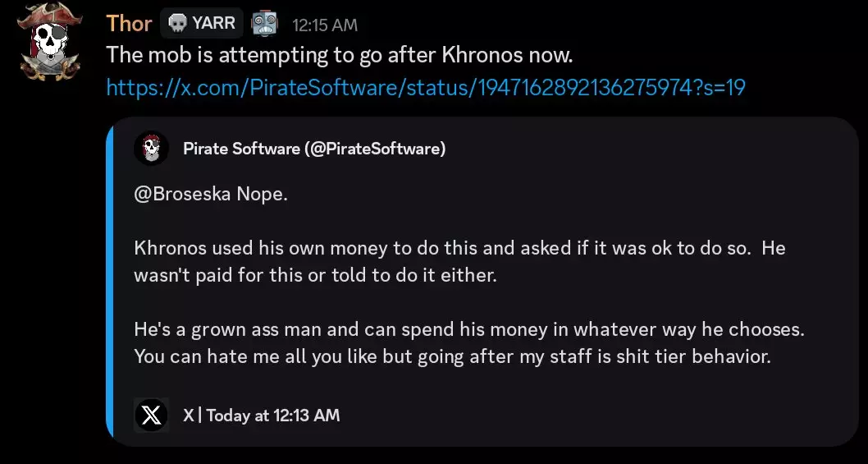Select message text about the mob and Khronos
The height and width of the screenshot is (464, 868).
[x=340, y=55]
